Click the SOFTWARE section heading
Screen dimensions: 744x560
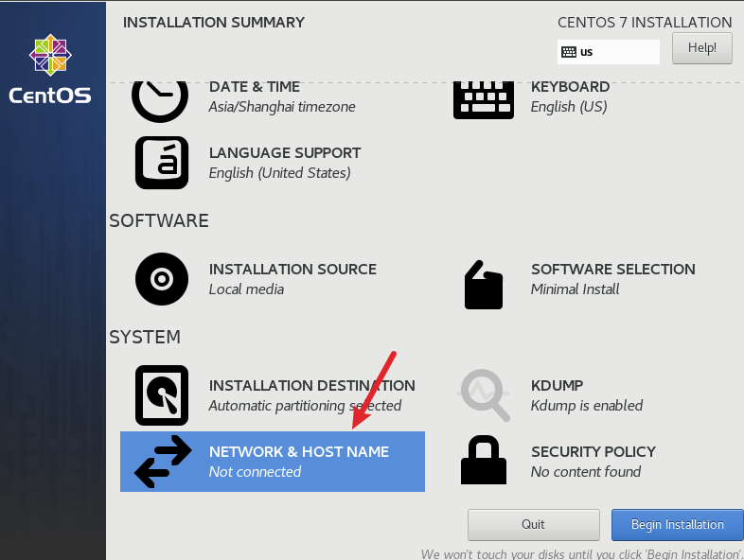(159, 220)
